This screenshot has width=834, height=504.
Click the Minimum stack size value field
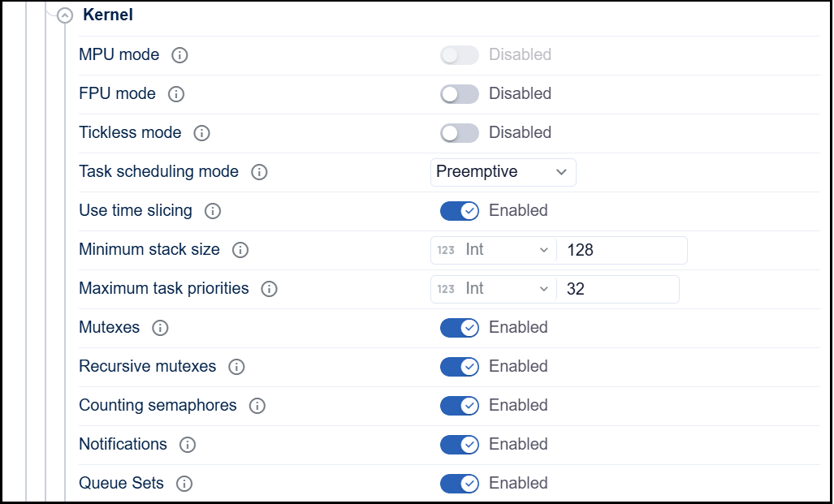[x=621, y=250]
